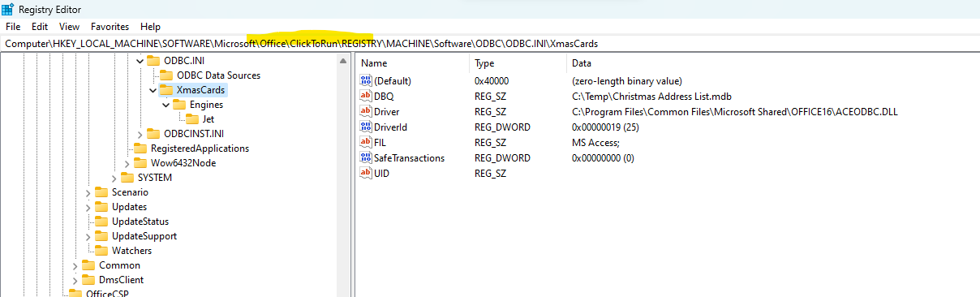Click the registry path address bar

(x=490, y=43)
